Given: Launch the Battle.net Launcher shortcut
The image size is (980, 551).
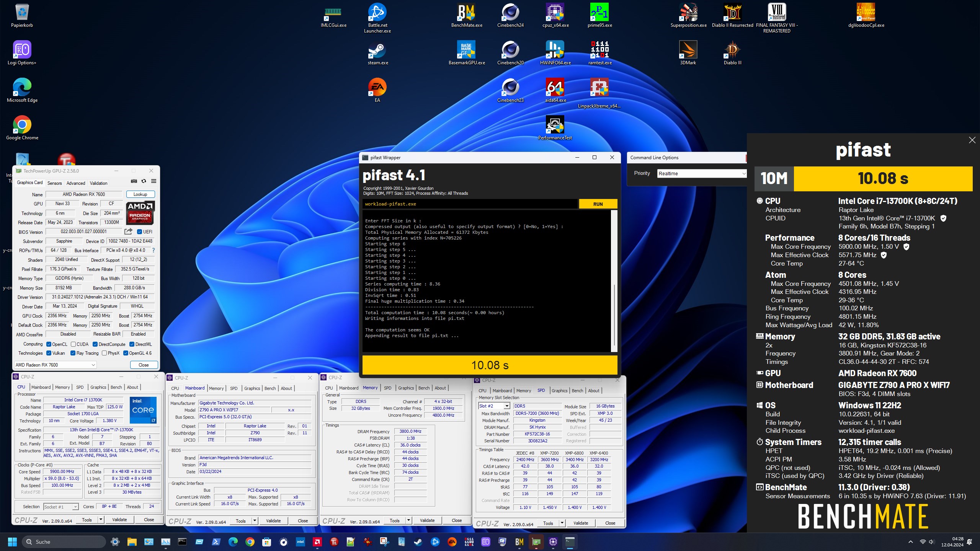Looking at the screenshot, I should point(377,18).
